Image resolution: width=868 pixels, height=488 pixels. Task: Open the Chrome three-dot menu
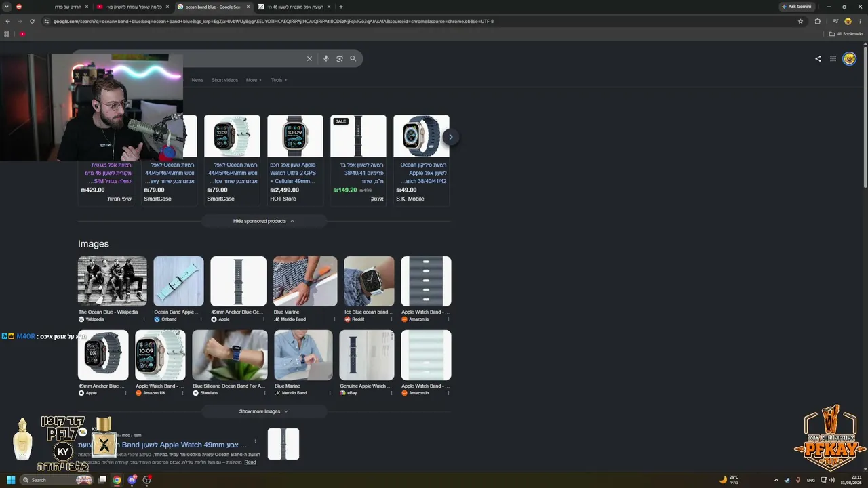click(x=860, y=21)
